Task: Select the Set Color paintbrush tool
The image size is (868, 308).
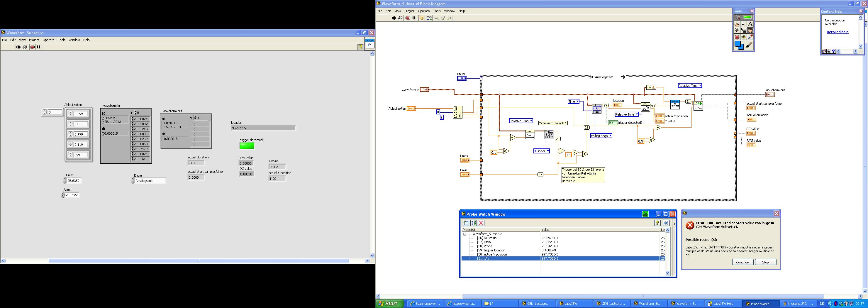Action: click(749, 45)
